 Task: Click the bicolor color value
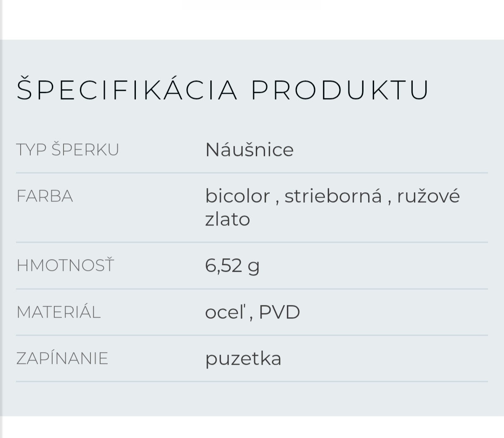click(x=237, y=196)
